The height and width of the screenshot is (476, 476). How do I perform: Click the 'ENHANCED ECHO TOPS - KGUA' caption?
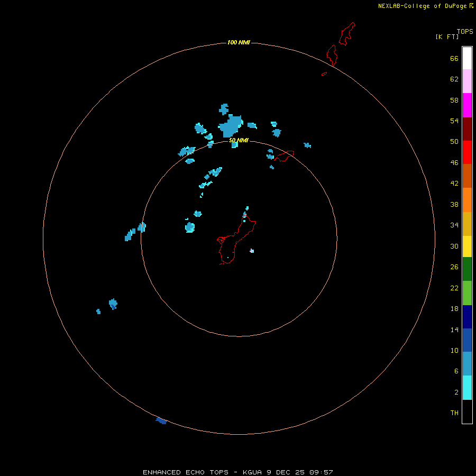point(202,472)
